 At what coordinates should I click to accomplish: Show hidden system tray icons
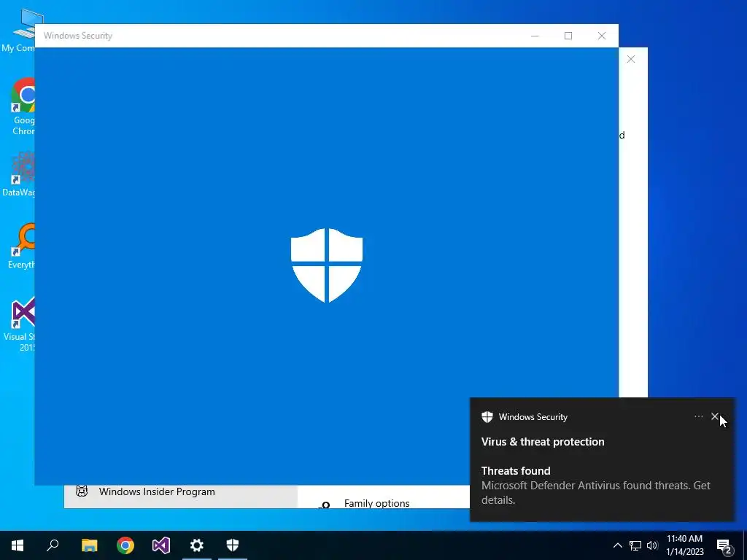coord(617,545)
